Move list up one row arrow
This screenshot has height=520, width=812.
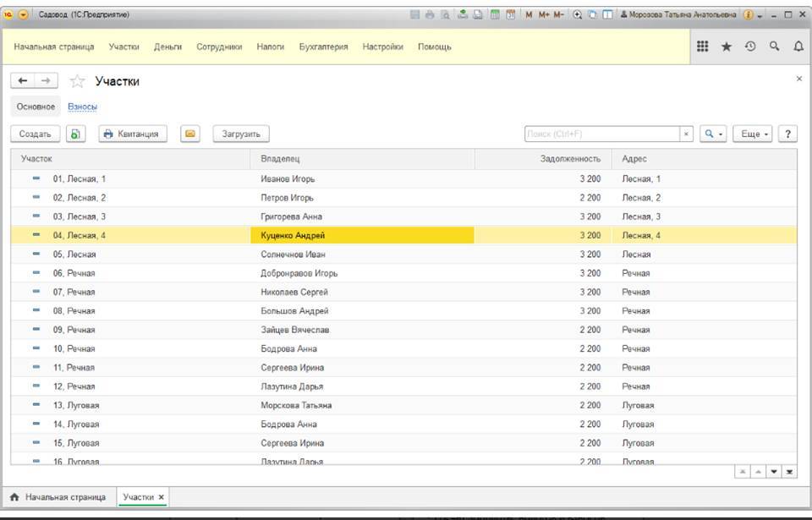coord(758,471)
